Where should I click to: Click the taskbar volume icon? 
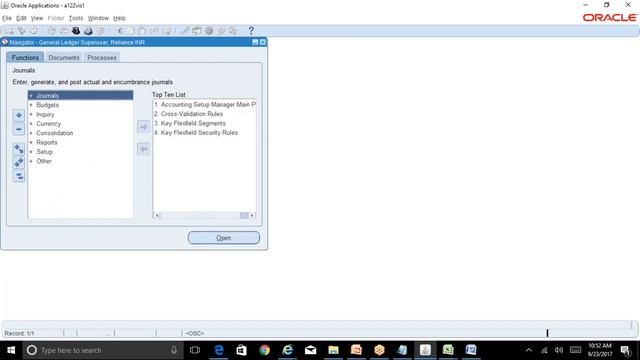click(559, 350)
